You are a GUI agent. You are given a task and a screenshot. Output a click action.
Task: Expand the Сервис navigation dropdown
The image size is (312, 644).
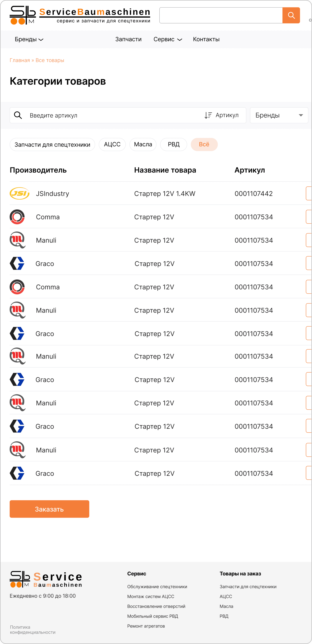point(168,39)
